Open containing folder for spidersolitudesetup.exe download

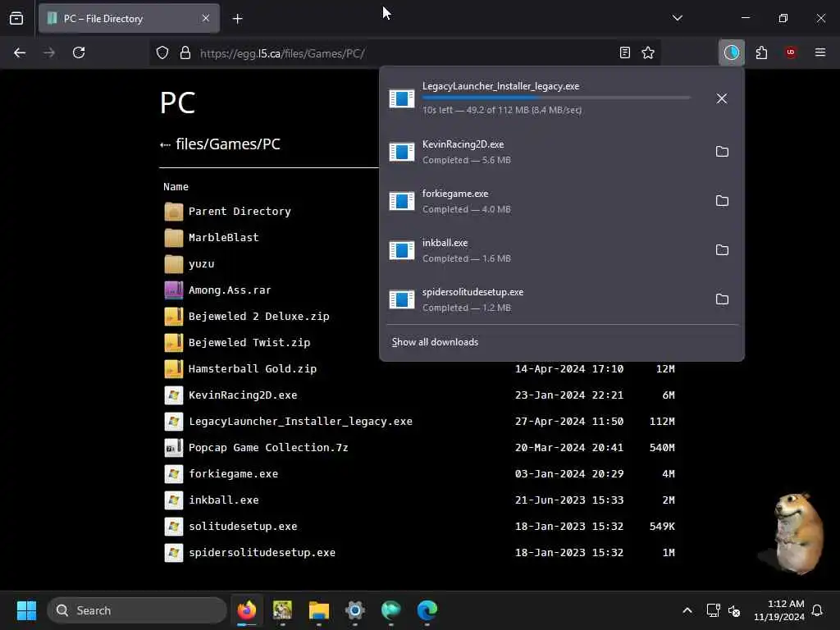(x=722, y=299)
